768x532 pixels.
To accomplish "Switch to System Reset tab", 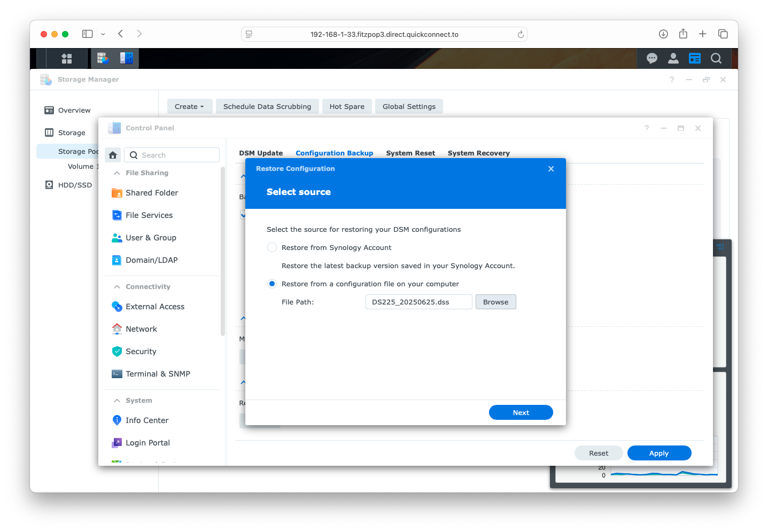I will 410,153.
